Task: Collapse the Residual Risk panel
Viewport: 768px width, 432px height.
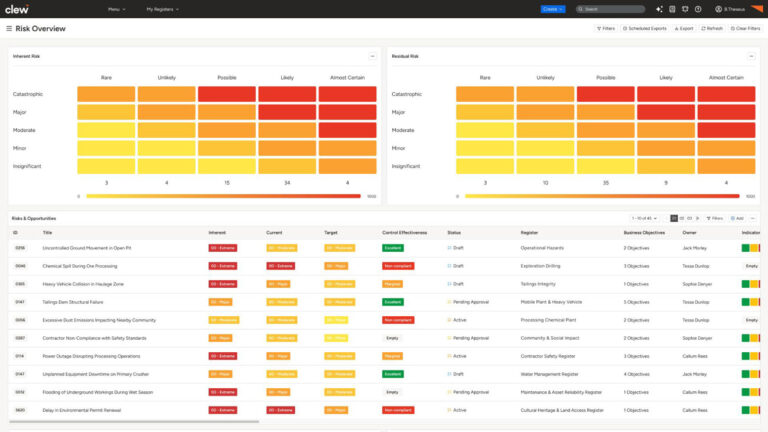Action: click(x=752, y=56)
